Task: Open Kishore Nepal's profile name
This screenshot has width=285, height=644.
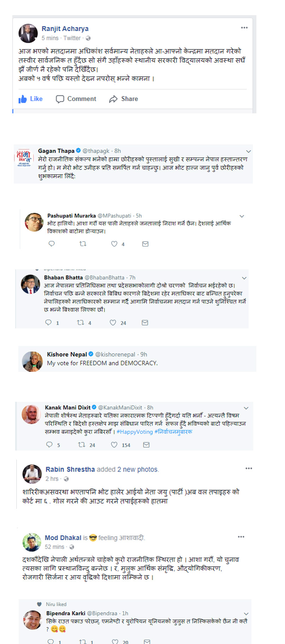Action: pyautogui.click(x=67, y=354)
